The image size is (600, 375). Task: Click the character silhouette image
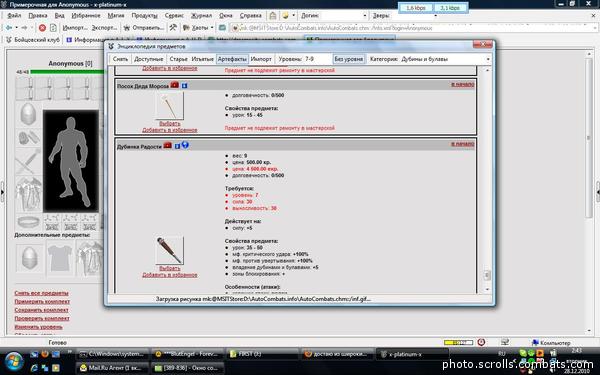[71, 161]
